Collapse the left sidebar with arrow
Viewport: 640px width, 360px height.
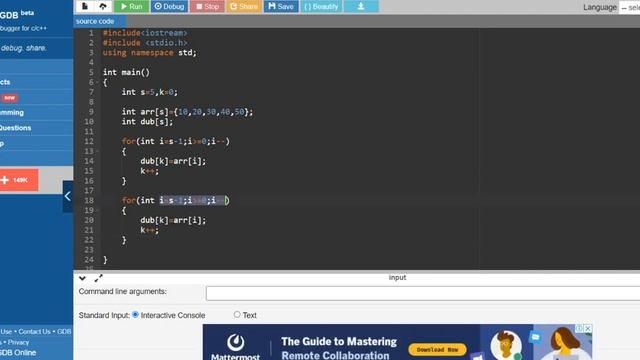click(x=68, y=196)
